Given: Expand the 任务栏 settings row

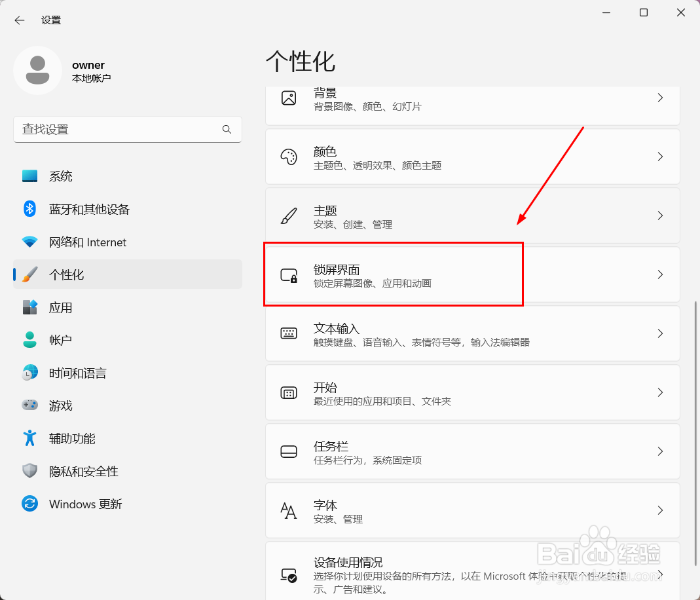Looking at the screenshot, I should click(471, 451).
